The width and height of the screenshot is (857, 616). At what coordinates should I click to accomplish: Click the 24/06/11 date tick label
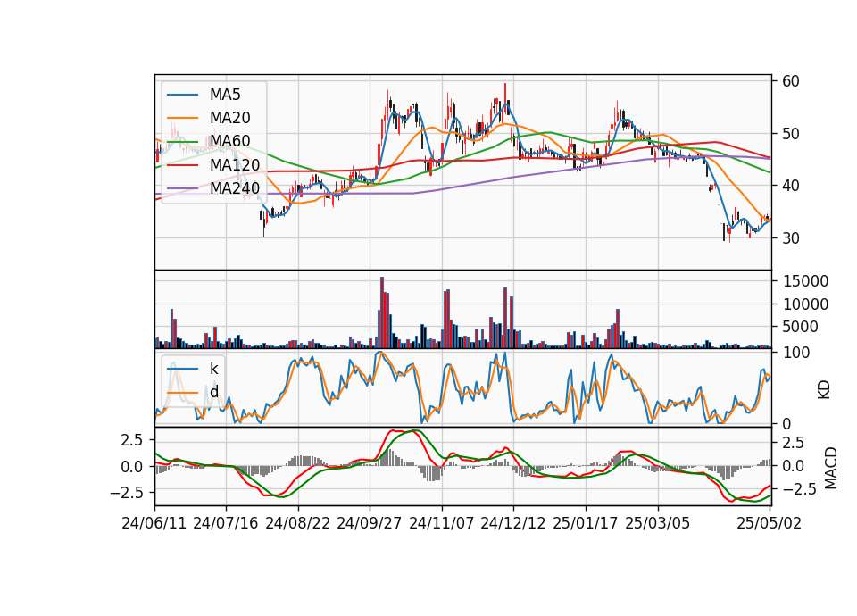pyautogui.click(x=154, y=523)
